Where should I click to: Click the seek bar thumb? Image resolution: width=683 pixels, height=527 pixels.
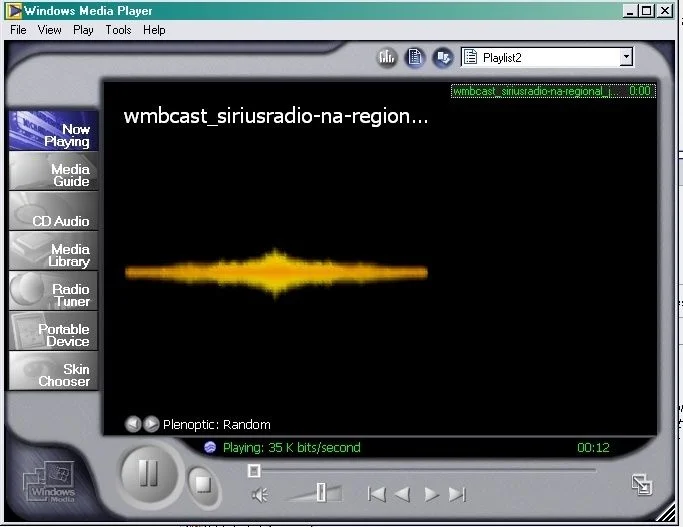coord(254,471)
